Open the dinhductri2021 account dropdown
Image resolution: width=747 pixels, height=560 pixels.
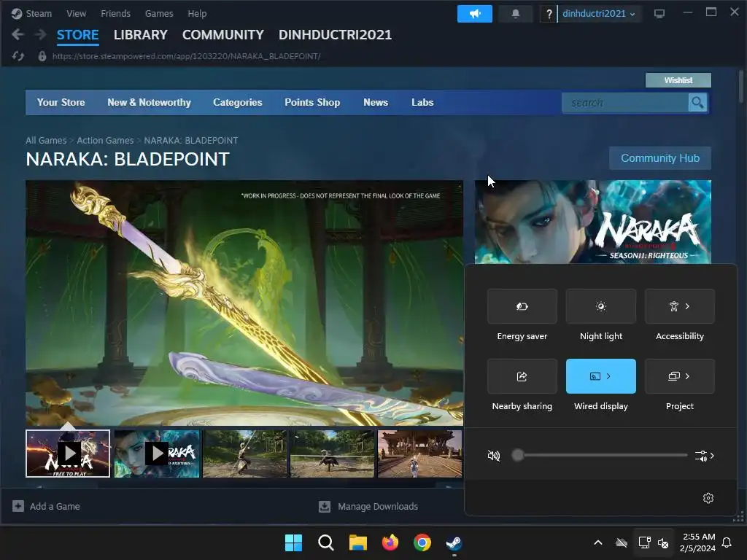(599, 14)
